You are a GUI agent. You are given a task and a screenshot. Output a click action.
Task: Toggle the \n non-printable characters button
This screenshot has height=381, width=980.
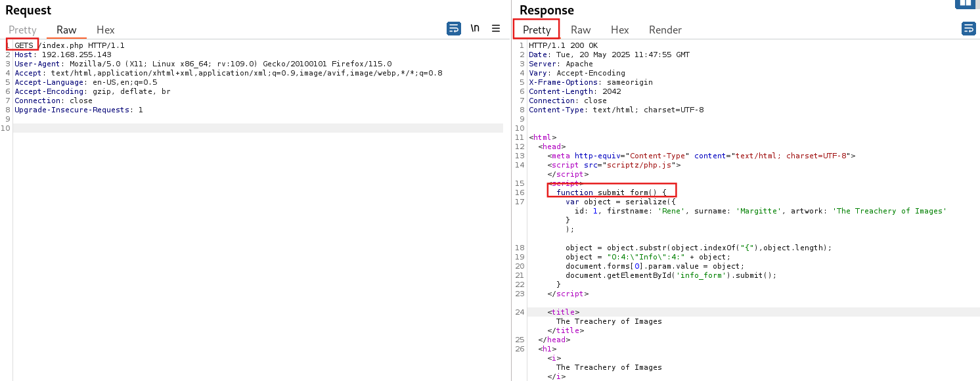[x=475, y=28]
